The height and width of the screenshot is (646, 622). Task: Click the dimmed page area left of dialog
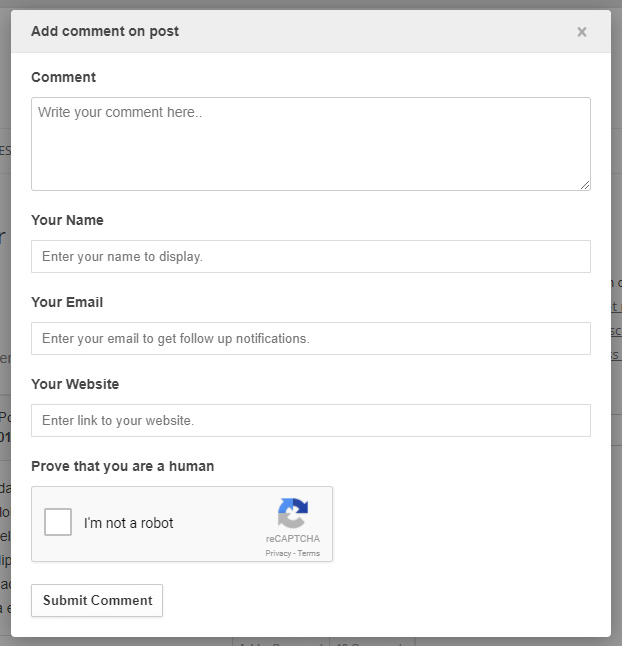(x=5, y=288)
